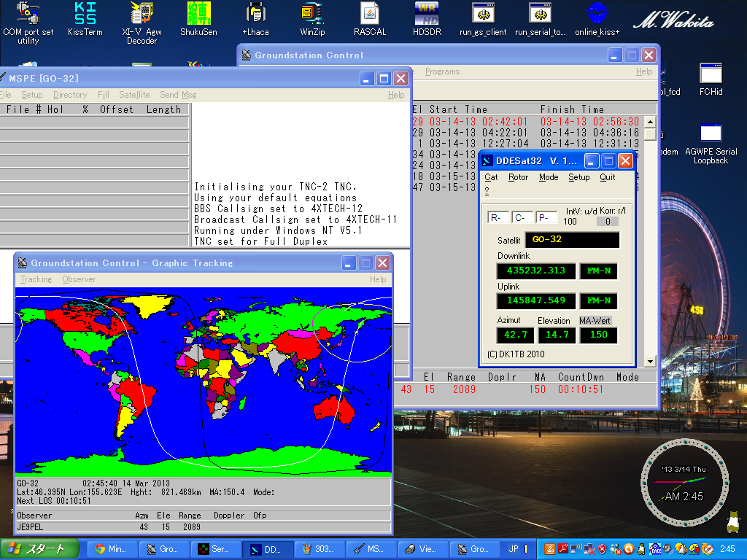
Task: Open the Send Msg menu in MSPE
Action: pyautogui.click(x=178, y=95)
